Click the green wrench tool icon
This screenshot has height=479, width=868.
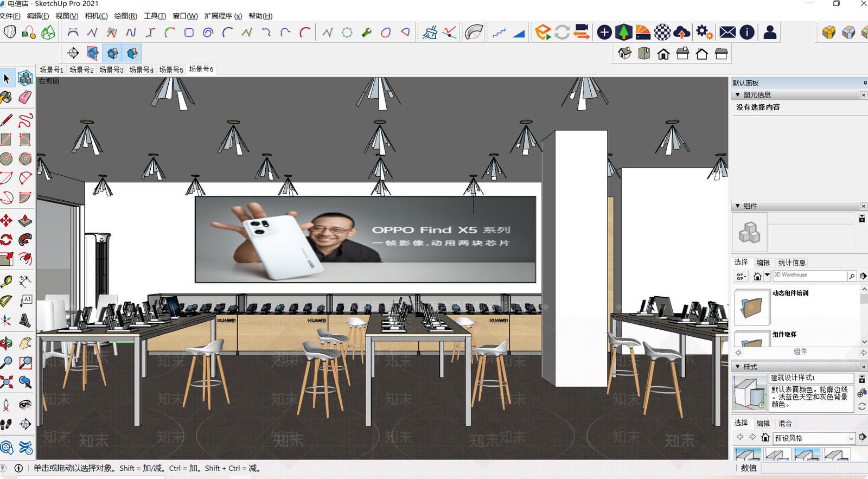[367, 33]
